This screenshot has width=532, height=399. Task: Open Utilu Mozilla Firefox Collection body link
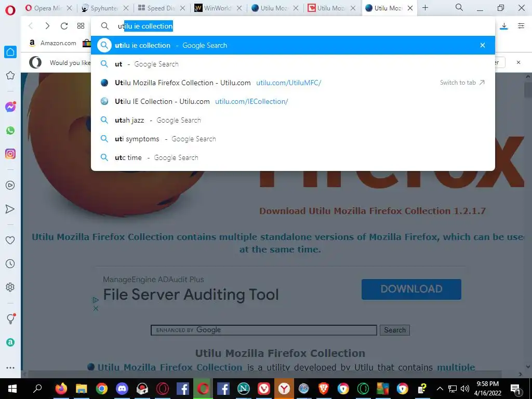coord(170,367)
